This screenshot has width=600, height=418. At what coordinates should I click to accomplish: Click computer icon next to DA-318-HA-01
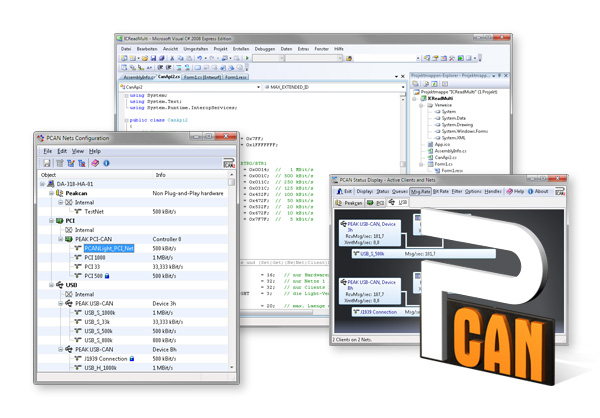click(x=51, y=184)
